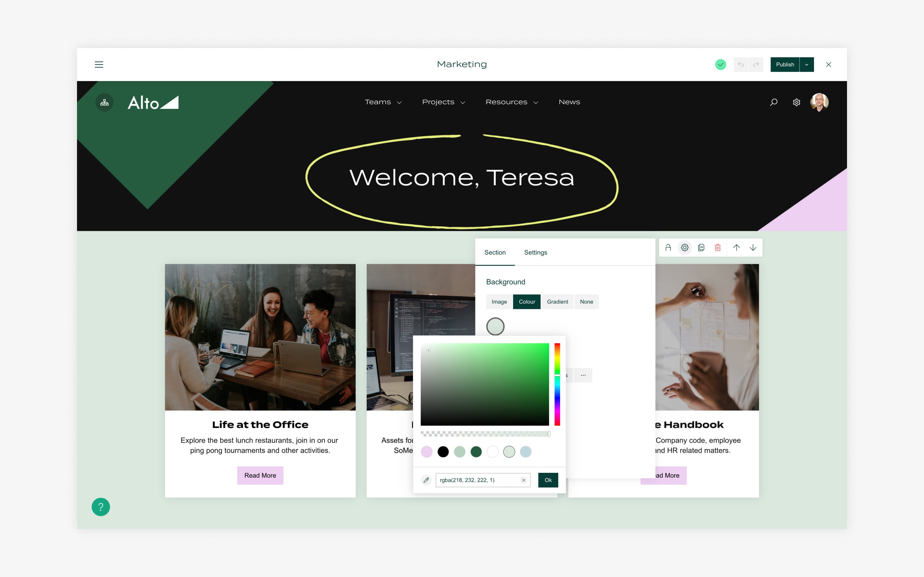Click the Publish button

click(x=785, y=64)
